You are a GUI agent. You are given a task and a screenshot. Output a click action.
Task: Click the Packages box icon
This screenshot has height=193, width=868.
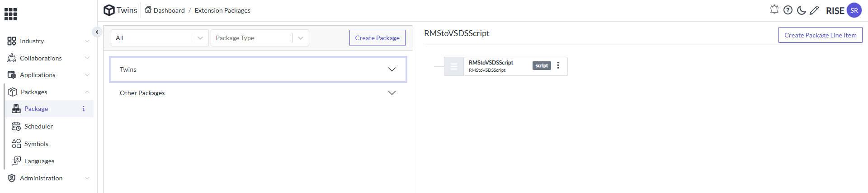click(x=13, y=92)
